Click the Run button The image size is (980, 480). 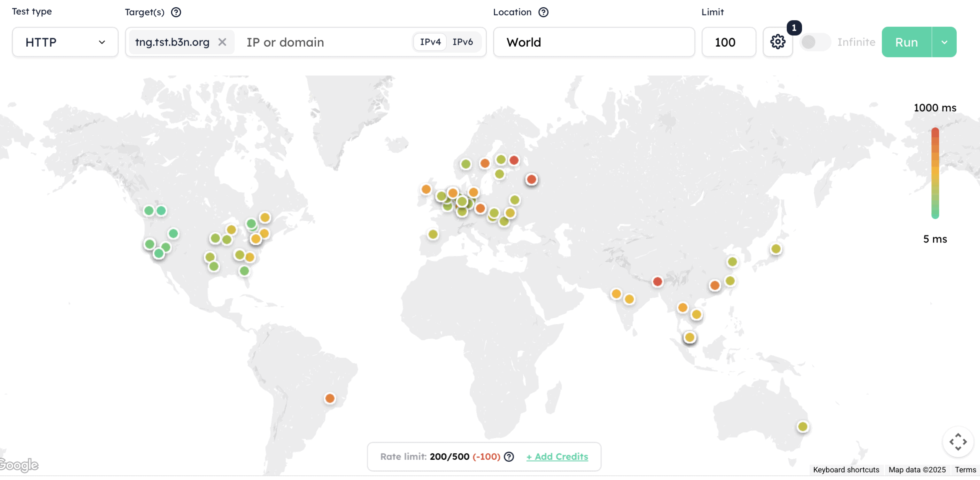point(906,42)
